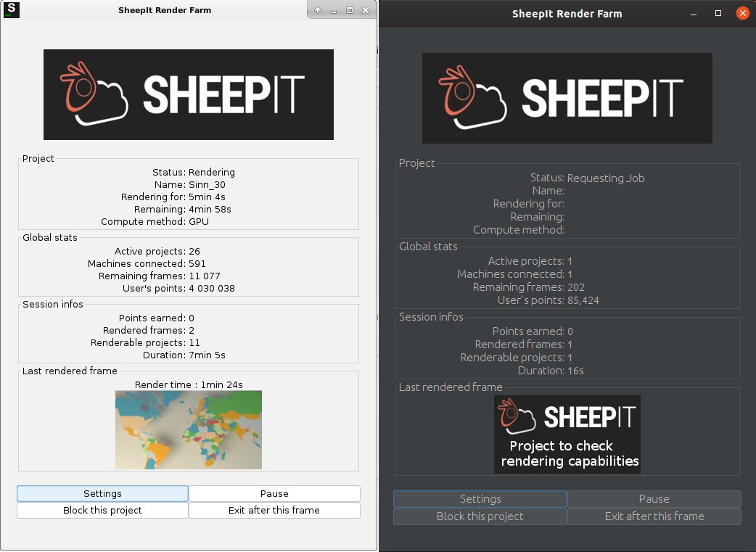Maximize the dark-themed SheepIt window

[x=718, y=14]
